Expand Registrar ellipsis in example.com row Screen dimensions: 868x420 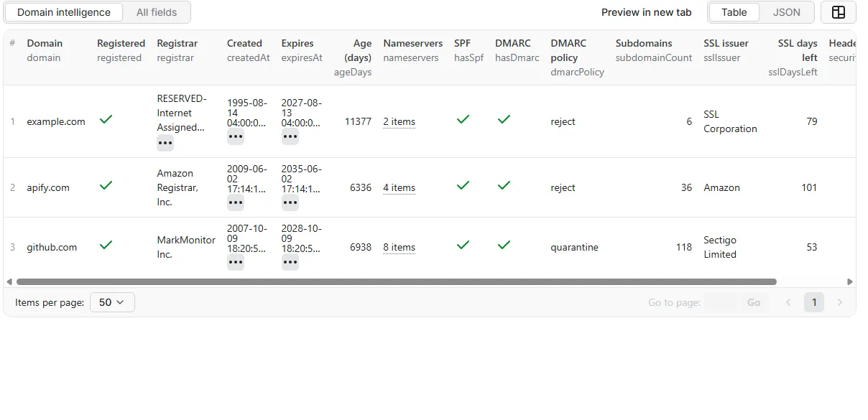click(165, 143)
